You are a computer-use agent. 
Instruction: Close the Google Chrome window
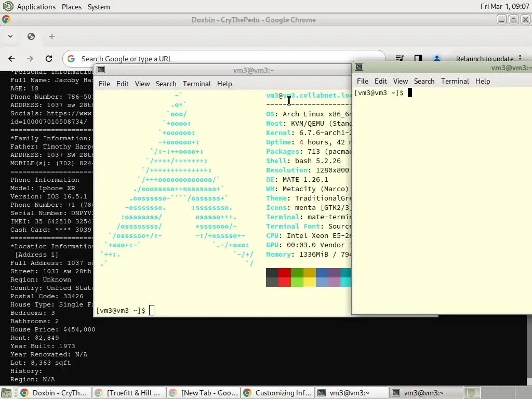click(x=525, y=20)
